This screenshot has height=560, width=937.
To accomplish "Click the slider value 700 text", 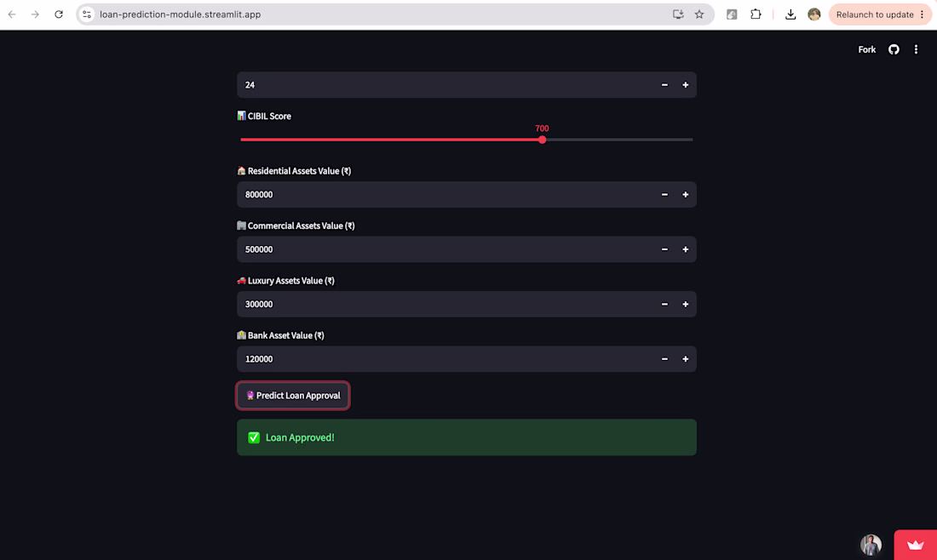I will 542,129.
